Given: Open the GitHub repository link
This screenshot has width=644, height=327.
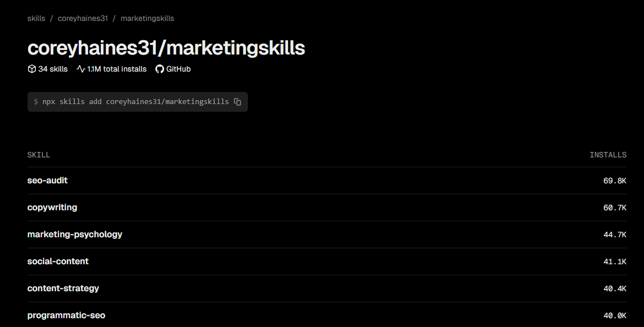Looking at the screenshot, I should click(x=173, y=69).
